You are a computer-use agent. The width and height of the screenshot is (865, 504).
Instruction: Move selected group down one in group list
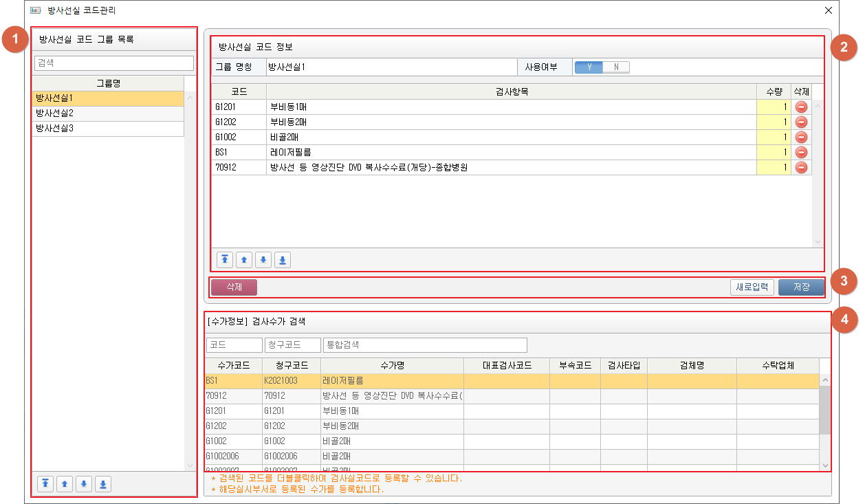pyautogui.click(x=84, y=484)
